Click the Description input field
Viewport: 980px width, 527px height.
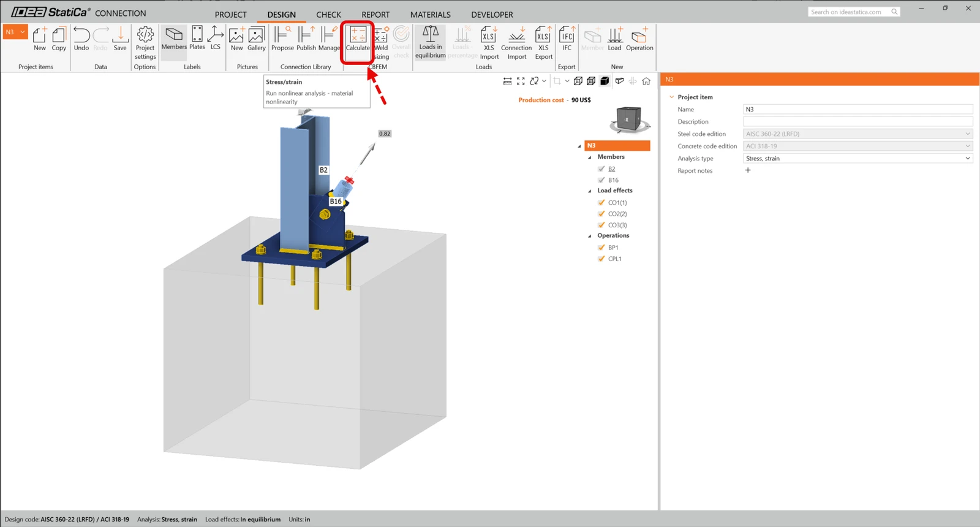click(x=858, y=122)
